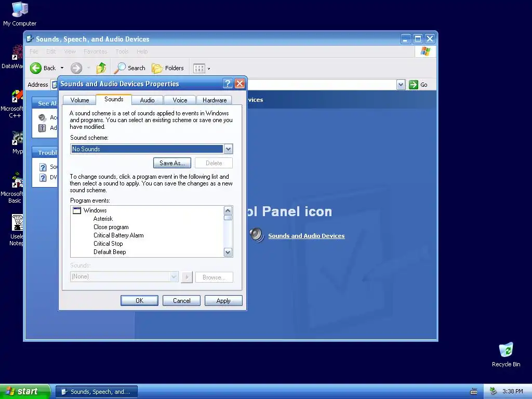Click Cancel in the properties dialog
Image resolution: width=532 pixels, height=399 pixels.
point(181,301)
